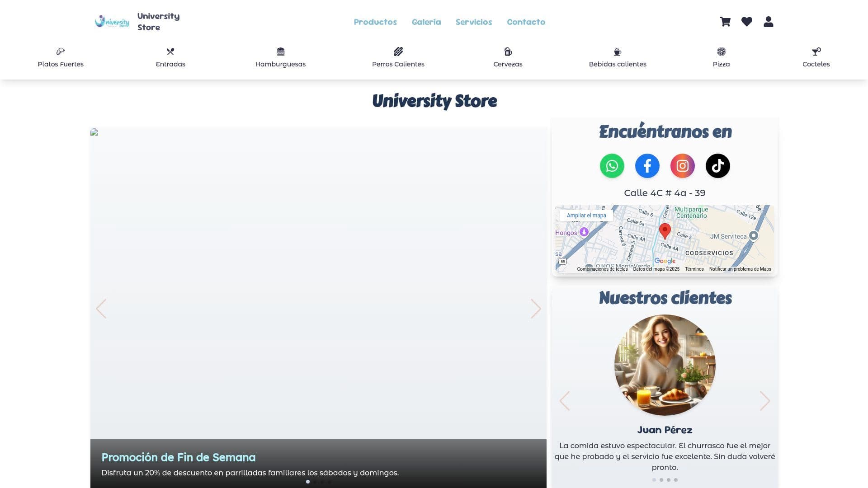Click the Bebidas calientes cup icon
The image size is (868, 488).
618,52
